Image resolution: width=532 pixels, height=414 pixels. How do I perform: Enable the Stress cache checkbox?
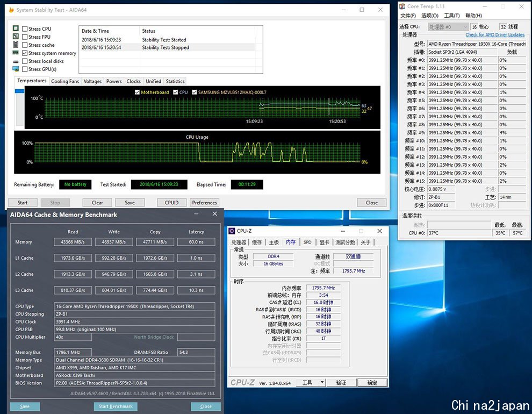tap(25, 45)
